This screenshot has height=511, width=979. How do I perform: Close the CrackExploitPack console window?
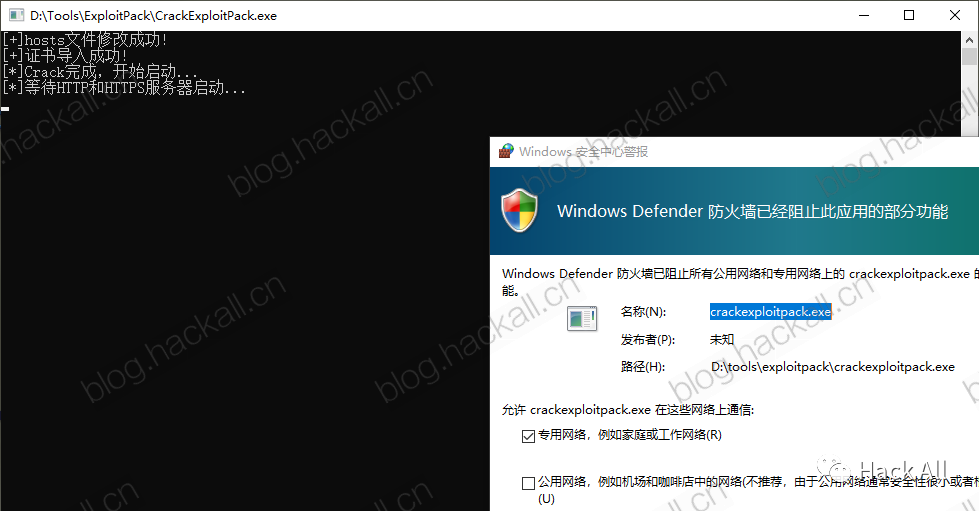955,15
